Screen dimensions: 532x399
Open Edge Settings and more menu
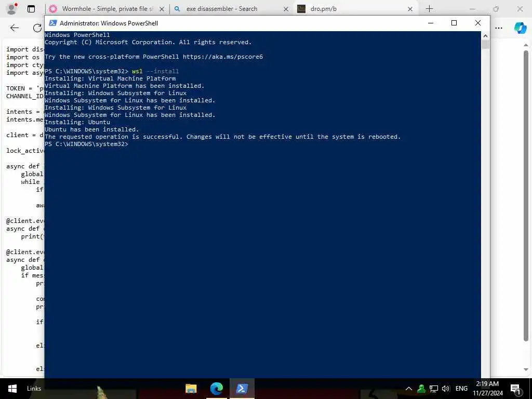[x=499, y=28]
